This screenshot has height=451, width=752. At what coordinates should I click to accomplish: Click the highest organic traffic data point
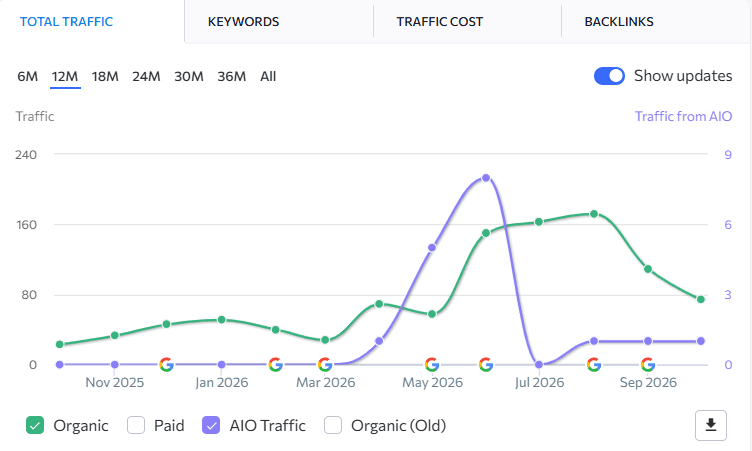[594, 214]
